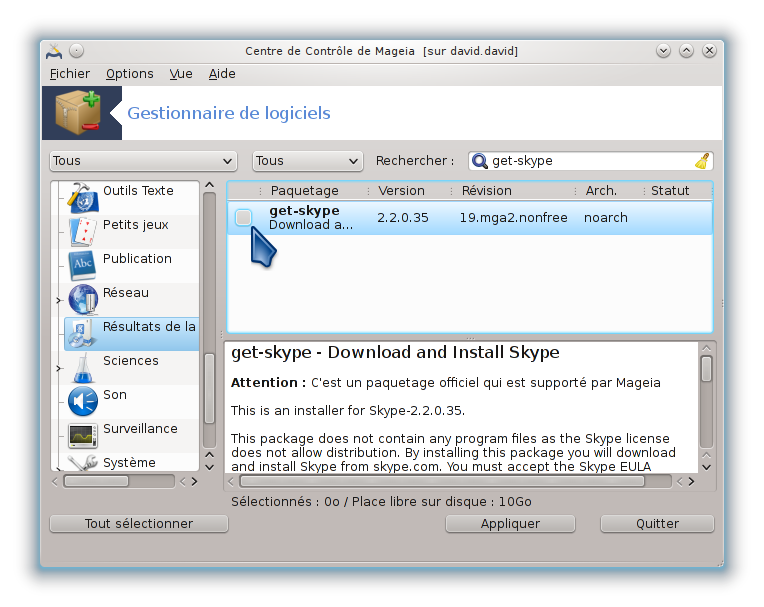Click scroll-up arrow above category list
Screen dimensions: 764x607
point(210,185)
